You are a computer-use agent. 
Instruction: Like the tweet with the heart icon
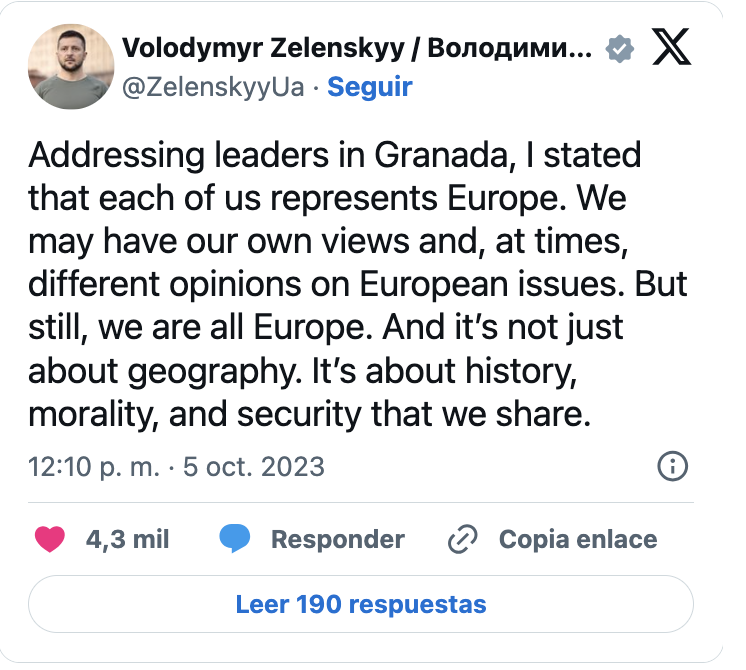click(50, 539)
